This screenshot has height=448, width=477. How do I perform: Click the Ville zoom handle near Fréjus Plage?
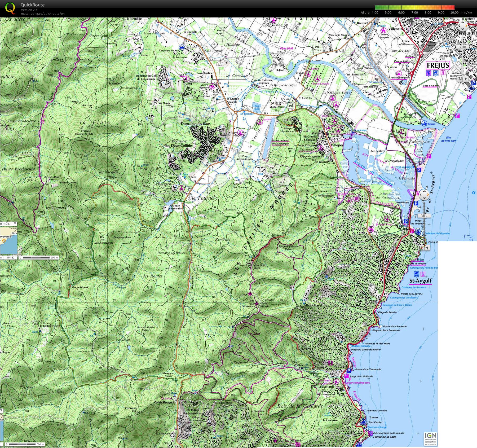[462, 47]
